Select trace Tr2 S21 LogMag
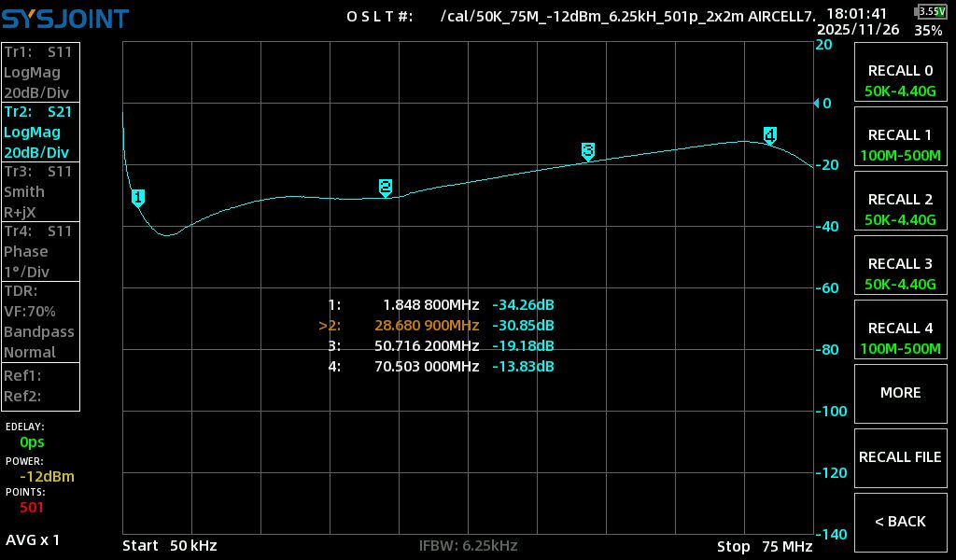Viewport: 956px width, 560px height. pyautogui.click(x=40, y=132)
